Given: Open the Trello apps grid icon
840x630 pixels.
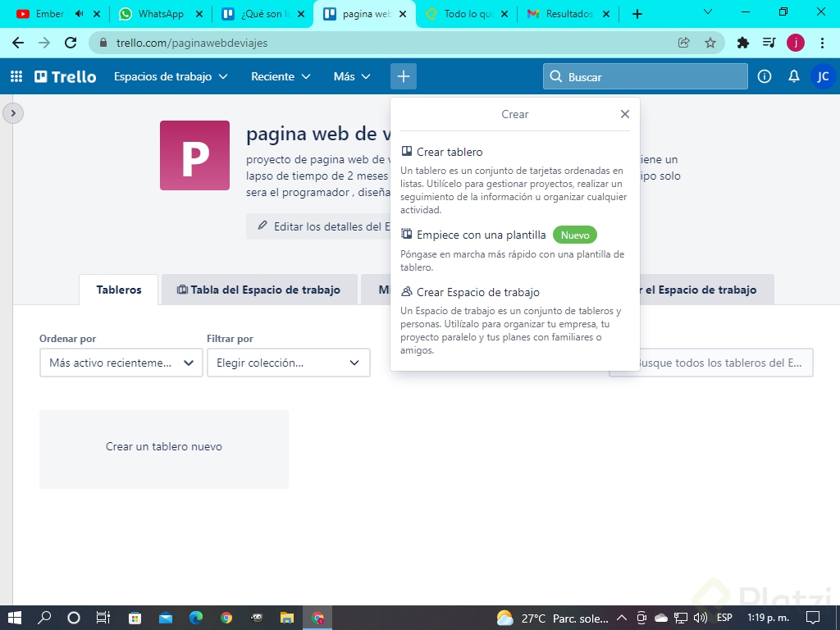Looking at the screenshot, I should [x=15, y=76].
